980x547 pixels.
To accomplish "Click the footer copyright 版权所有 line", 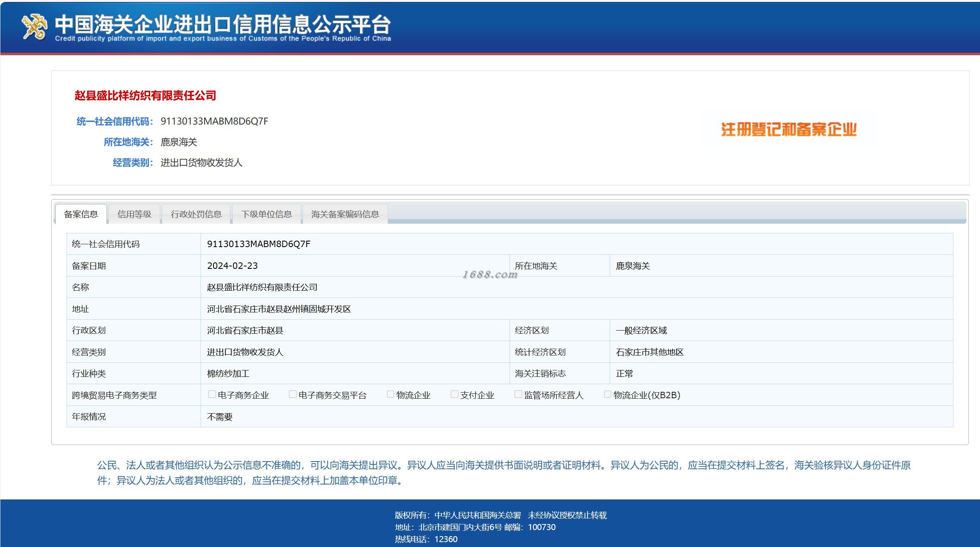I will (501, 515).
